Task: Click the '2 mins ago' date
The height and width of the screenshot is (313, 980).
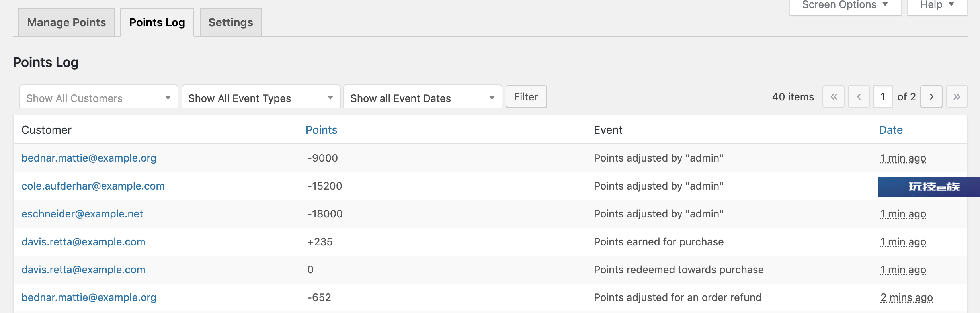Action: (906, 297)
